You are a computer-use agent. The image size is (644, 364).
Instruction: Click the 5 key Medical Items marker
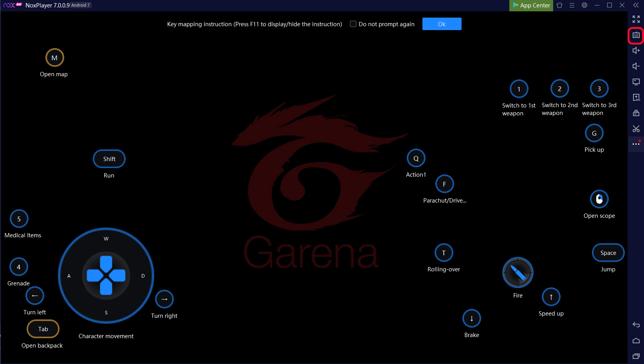(x=19, y=219)
